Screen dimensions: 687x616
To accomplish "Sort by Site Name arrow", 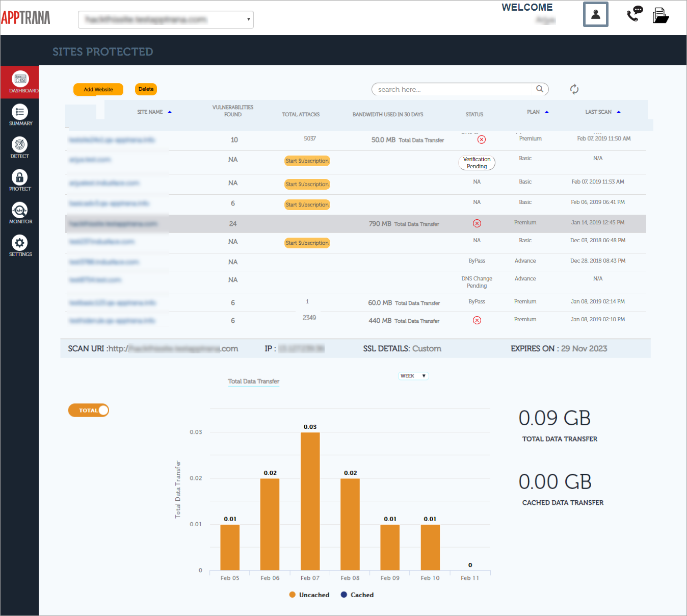I will [x=170, y=112].
